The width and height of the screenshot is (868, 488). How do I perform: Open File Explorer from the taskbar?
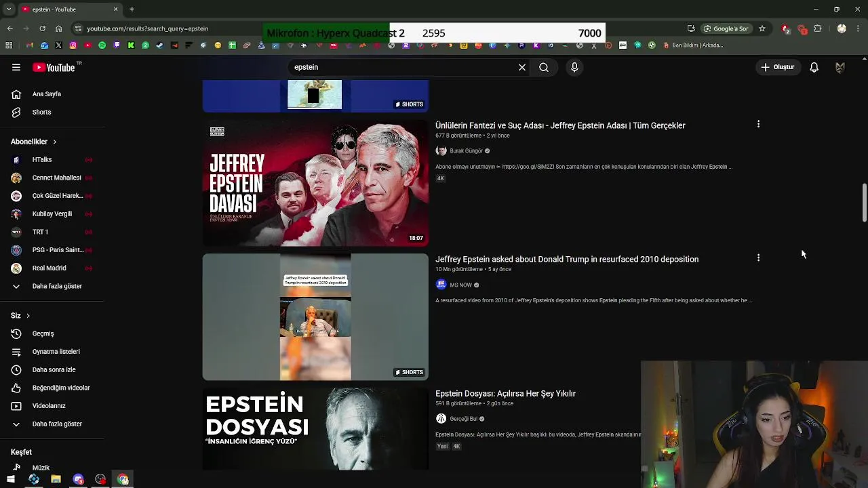(x=56, y=479)
